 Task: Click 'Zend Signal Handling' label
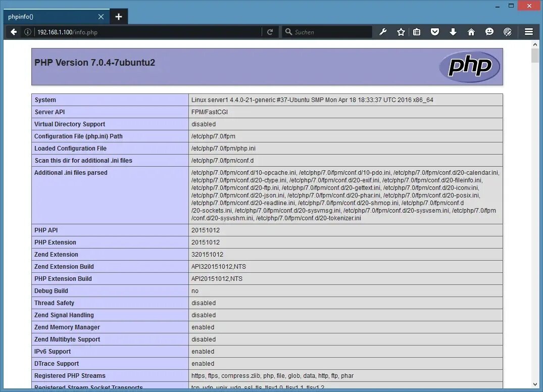click(x=64, y=315)
